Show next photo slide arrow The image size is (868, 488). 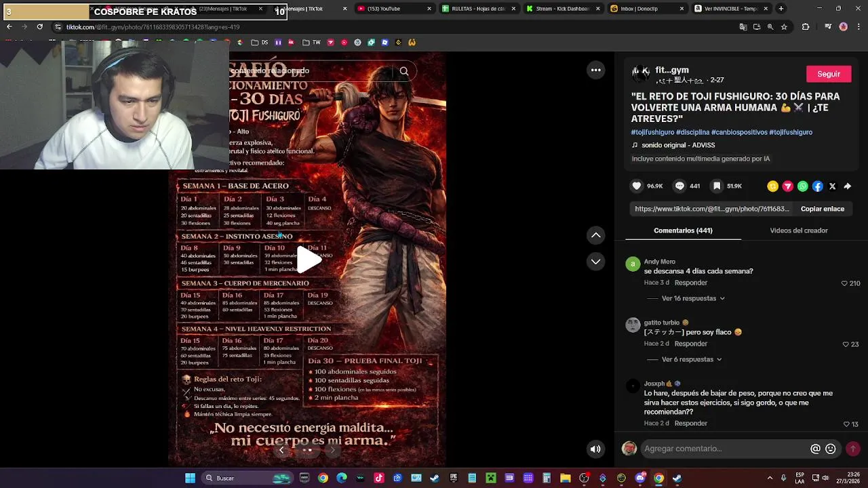(332, 450)
